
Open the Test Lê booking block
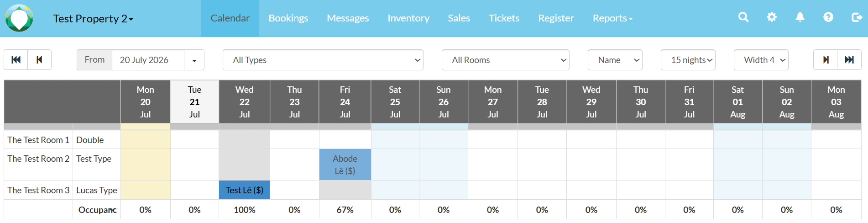245,190
